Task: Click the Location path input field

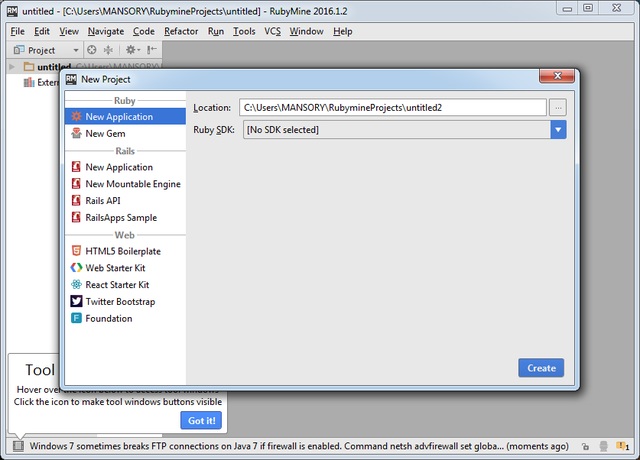Action: click(x=392, y=107)
